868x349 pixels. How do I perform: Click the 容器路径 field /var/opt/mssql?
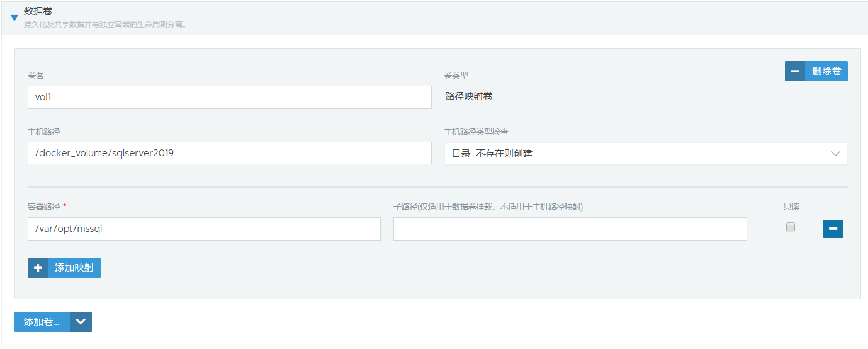pos(204,229)
